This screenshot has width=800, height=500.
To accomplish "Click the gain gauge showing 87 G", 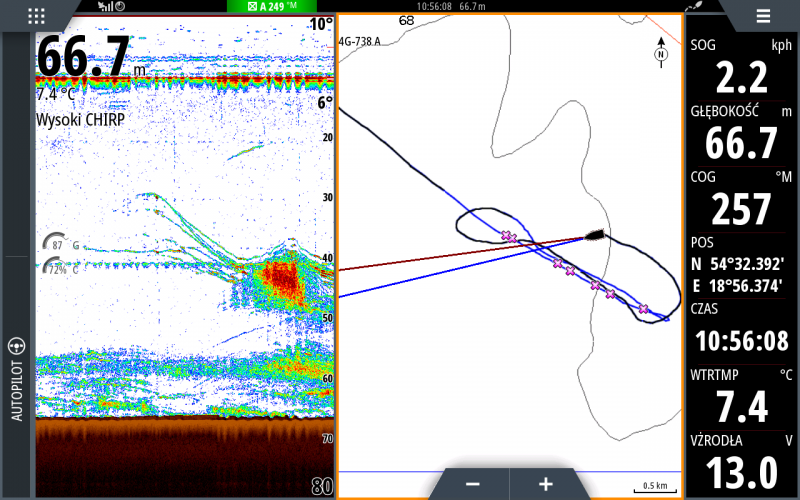I will (62, 243).
